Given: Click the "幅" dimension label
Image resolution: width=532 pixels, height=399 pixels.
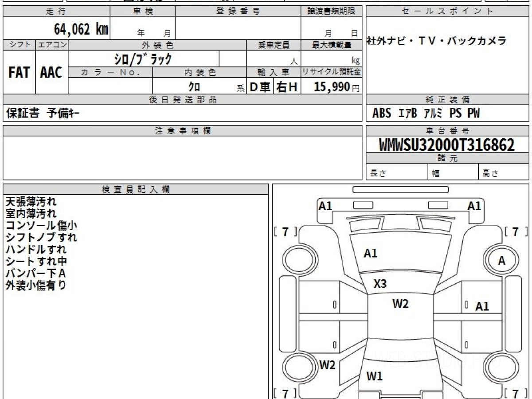Looking at the screenshot, I should pyautogui.click(x=436, y=174).
